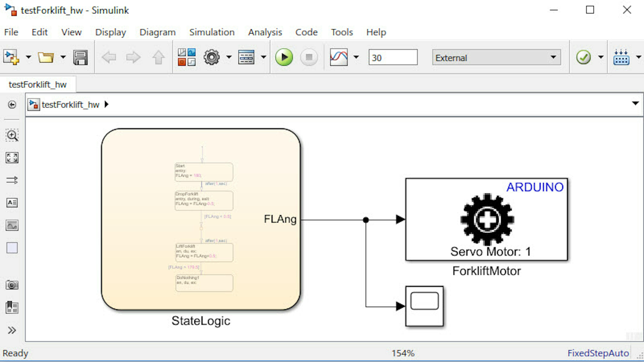Screen dimensions: 644x362
Task: Expand the Model Advisor dropdown arrow
Action: coord(601,57)
